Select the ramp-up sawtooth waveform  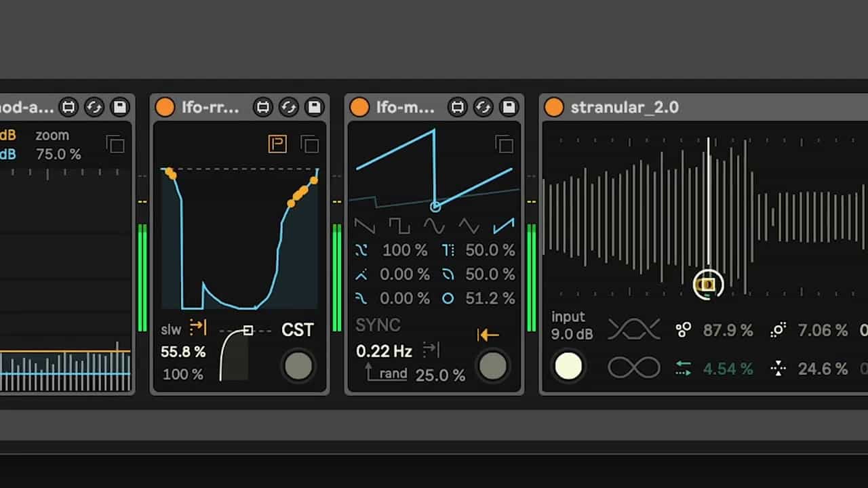[504, 225]
